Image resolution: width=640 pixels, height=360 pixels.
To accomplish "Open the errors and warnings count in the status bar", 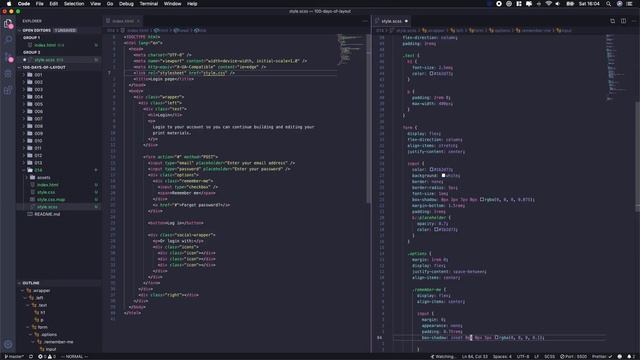I will point(47,357).
